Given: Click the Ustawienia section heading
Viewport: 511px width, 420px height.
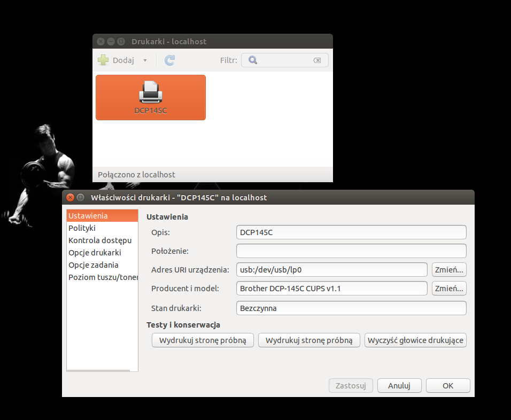Looking at the screenshot, I should tap(167, 217).
